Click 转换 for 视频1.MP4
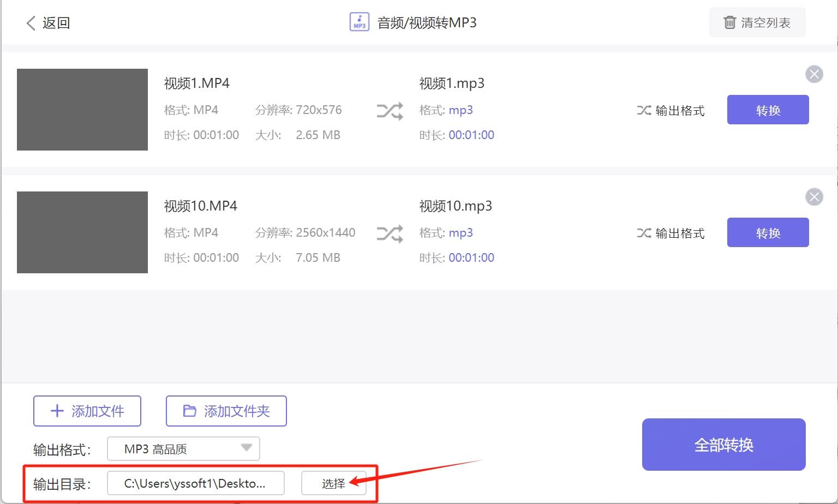The width and height of the screenshot is (838, 504). pyautogui.click(x=768, y=110)
